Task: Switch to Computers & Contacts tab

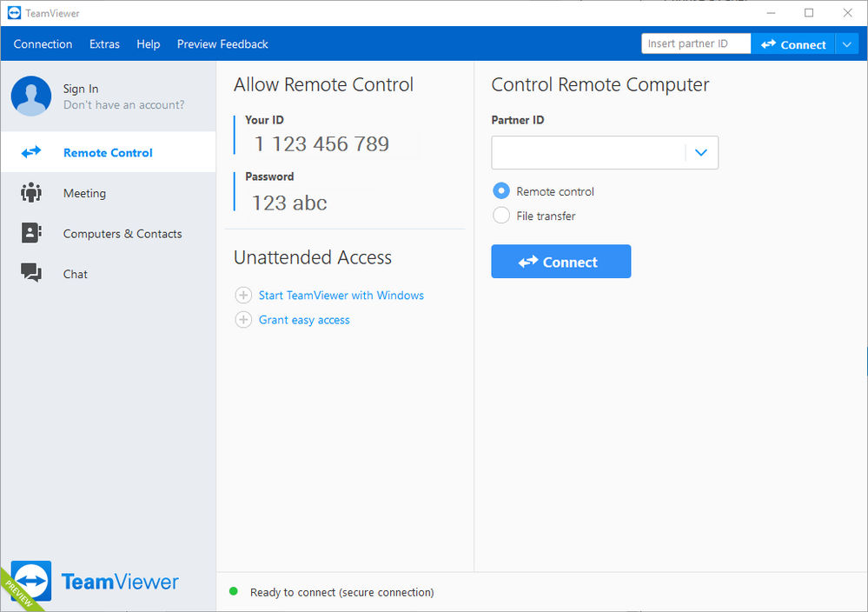Action: [109, 233]
